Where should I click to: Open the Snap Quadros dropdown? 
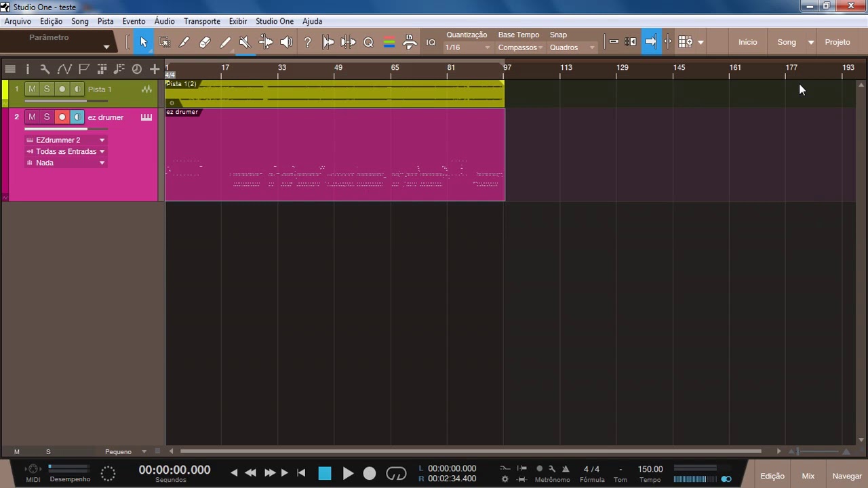[x=572, y=47]
